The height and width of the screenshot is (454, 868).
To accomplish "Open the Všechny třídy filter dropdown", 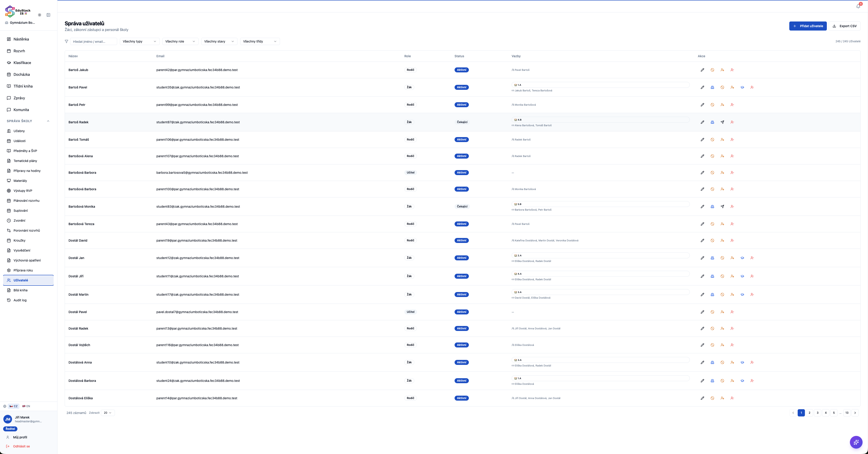I will point(260,41).
